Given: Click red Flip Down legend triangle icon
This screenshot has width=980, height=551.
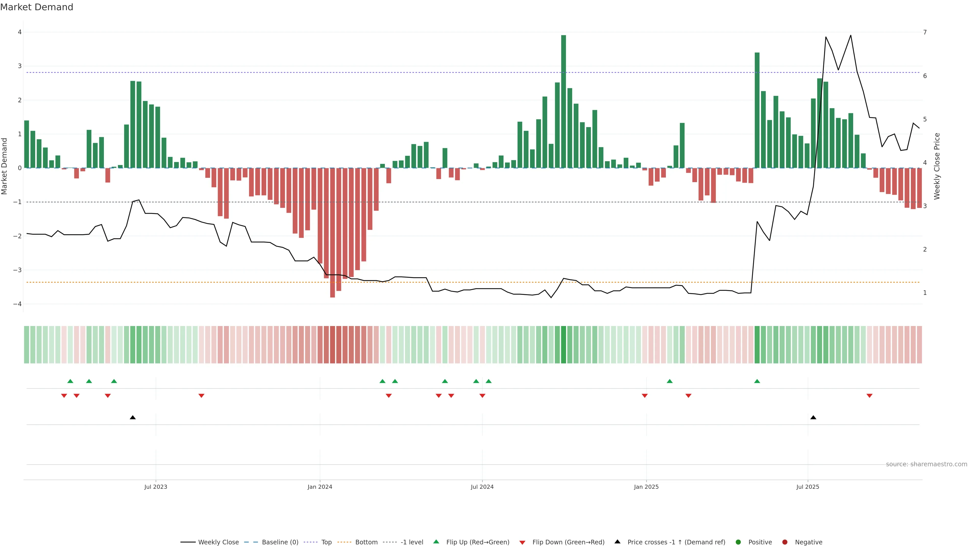Looking at the screenshot, I should pyautogui.click(x=522, y=542).
